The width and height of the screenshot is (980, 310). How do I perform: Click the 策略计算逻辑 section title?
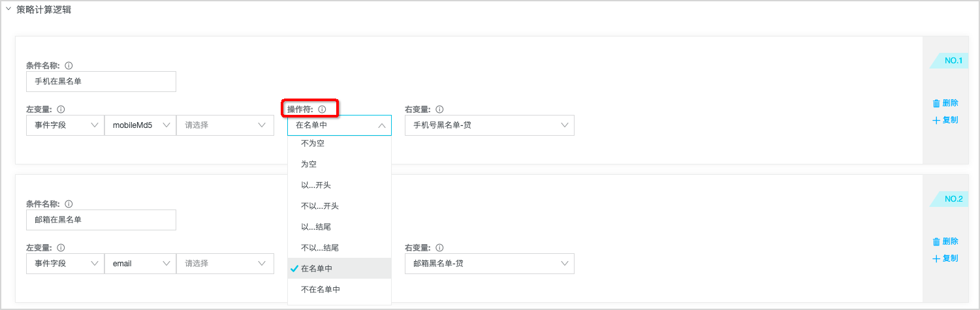tap(44, 10)
